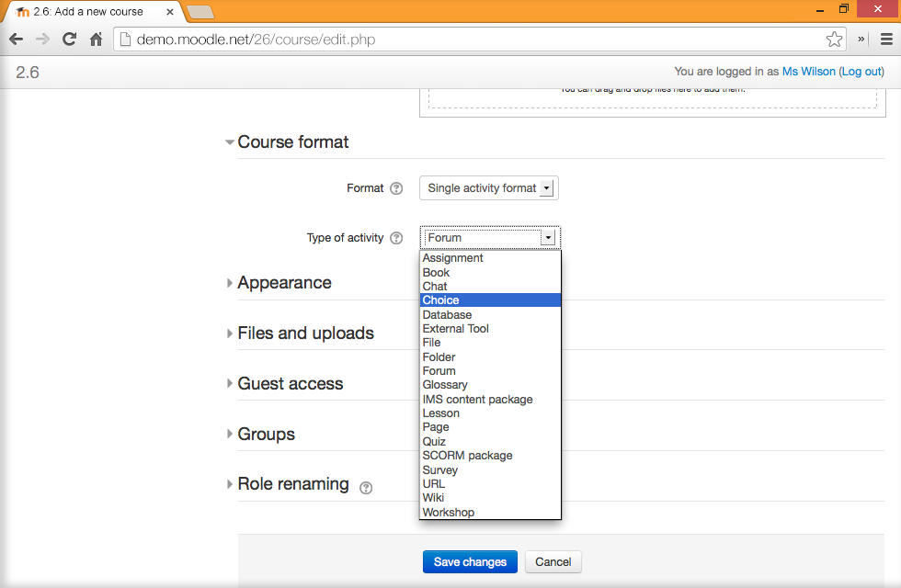Screen dimensions: 901x588
Task: Open the Ms Wilson profile link
Action: click(808, 72)
